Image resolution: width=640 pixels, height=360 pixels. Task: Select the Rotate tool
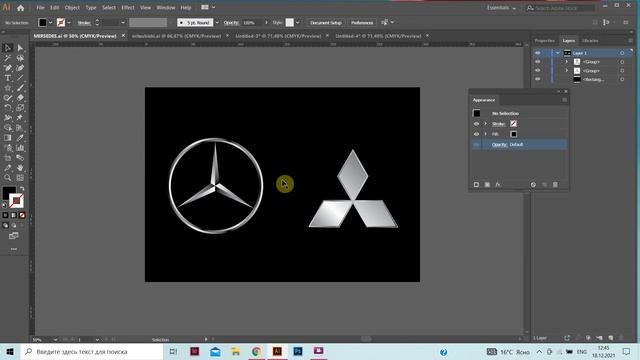click(x=7, y=108)
